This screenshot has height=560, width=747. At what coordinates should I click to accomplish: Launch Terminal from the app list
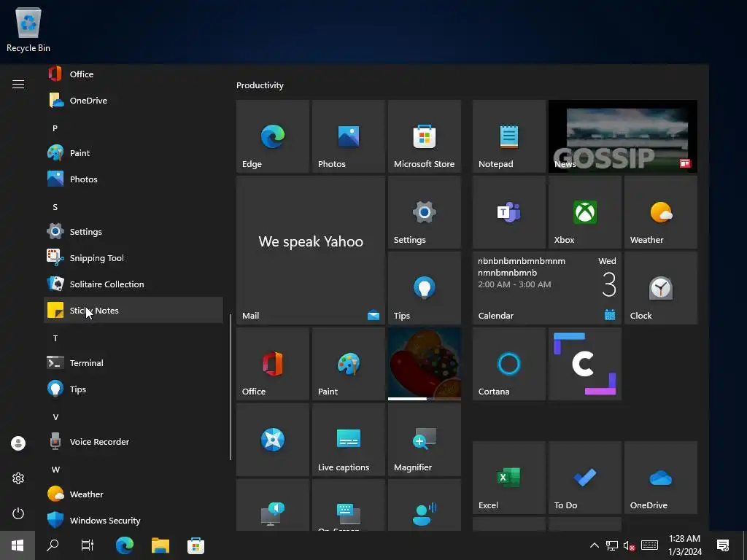pyautogui.click(x=133, y=363)
